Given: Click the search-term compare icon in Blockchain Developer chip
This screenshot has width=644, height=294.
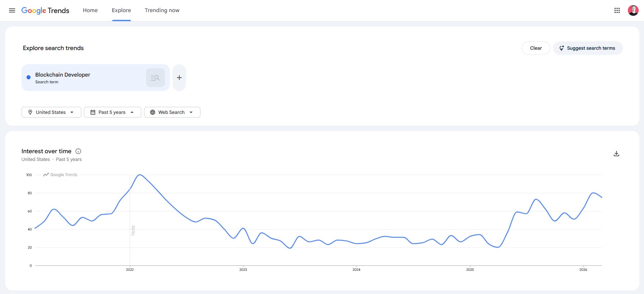Looking at the screenshot, I should coord(155,78).
